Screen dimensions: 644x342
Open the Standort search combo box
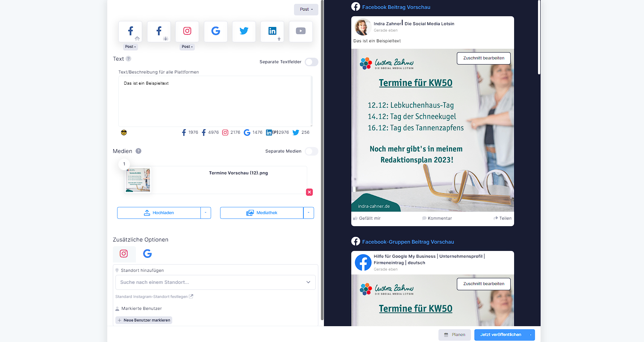click(215, 282)
